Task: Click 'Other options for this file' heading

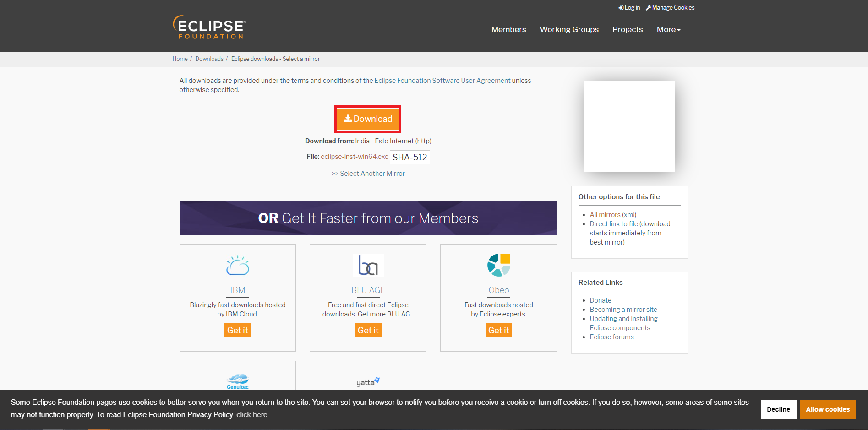Action: (619, 197)
